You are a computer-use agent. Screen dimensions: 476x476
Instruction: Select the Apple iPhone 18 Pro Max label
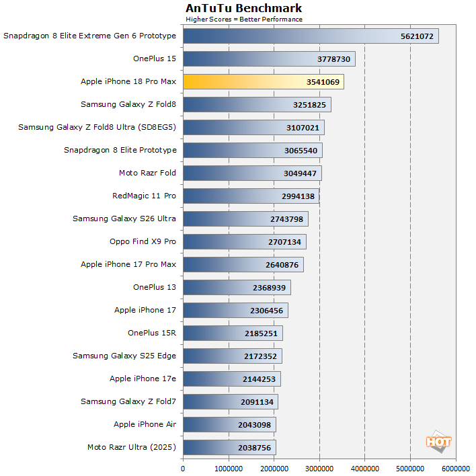point(128,81)
